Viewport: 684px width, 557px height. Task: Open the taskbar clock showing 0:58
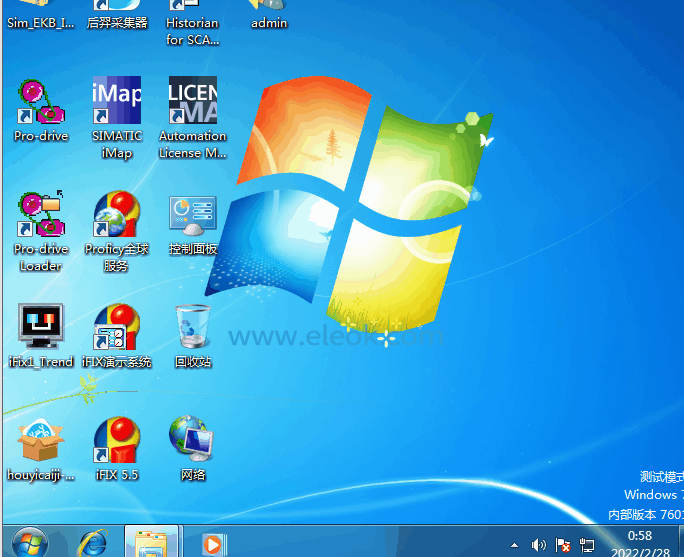pos(640,543)
